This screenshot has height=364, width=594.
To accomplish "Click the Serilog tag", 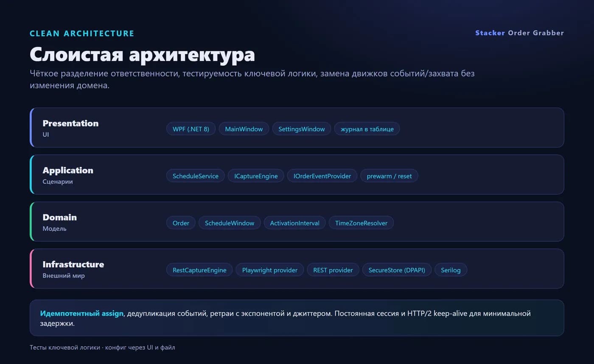I will [x=451, y=270].
